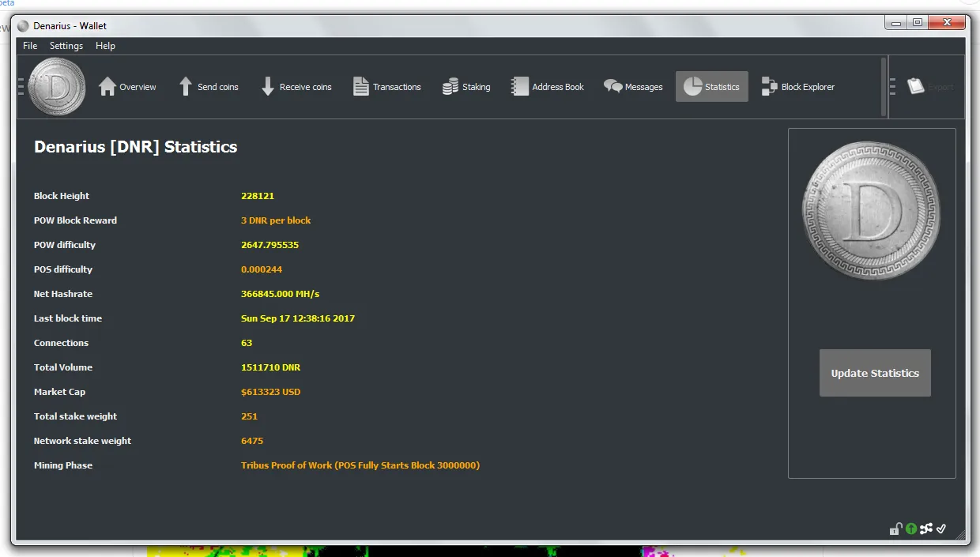The width and height of the screenshot is (980, 557).
Task: Click the unlocked wallet padlock icon
Action: coord(895,529)
